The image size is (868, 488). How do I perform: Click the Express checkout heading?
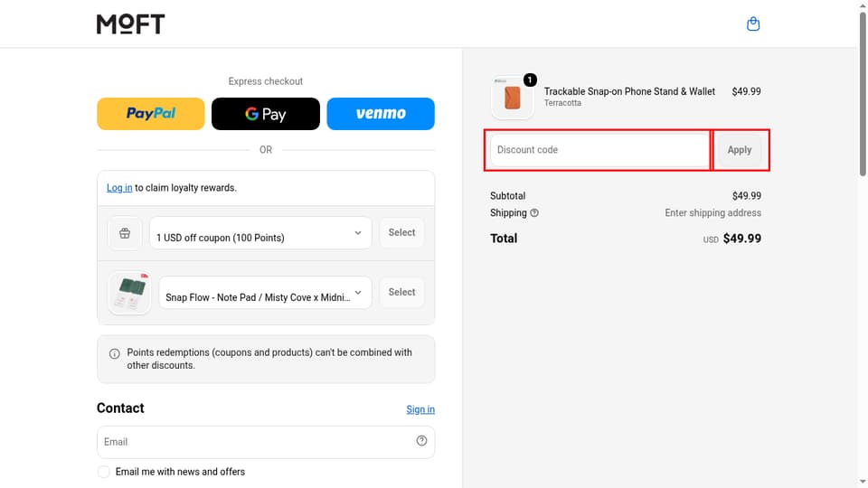266,81
